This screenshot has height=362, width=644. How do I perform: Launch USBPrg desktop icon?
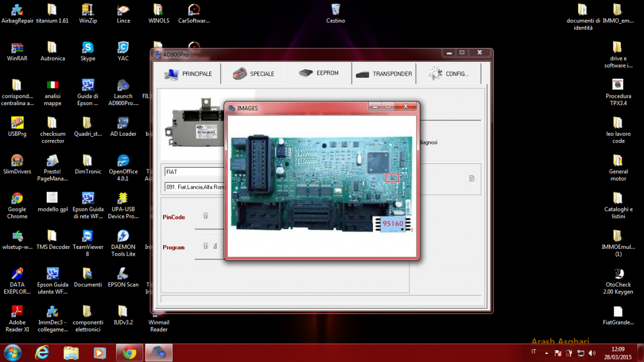(17, 126)
